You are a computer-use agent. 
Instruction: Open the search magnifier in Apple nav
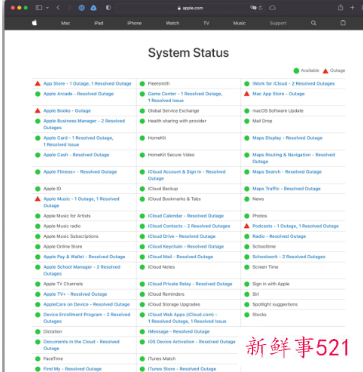313,23
